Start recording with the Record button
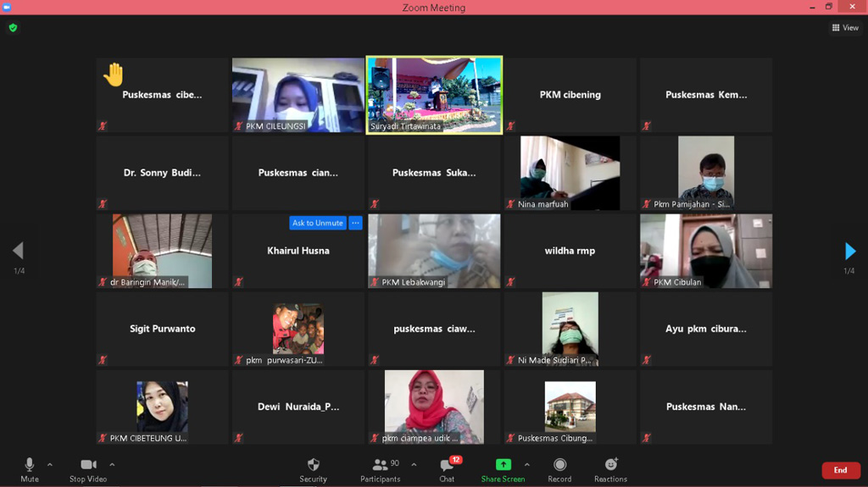The image size is (868, 487). [x=559, y=470]
